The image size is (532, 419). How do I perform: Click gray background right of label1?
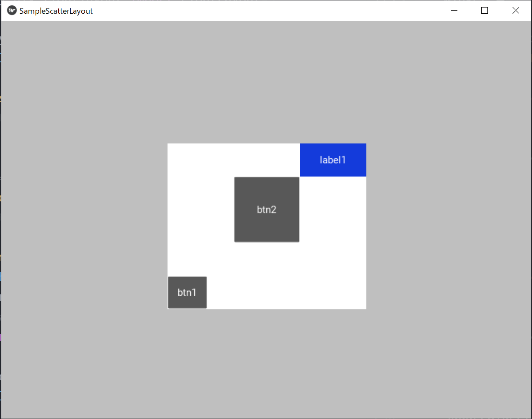click(449, 160)
